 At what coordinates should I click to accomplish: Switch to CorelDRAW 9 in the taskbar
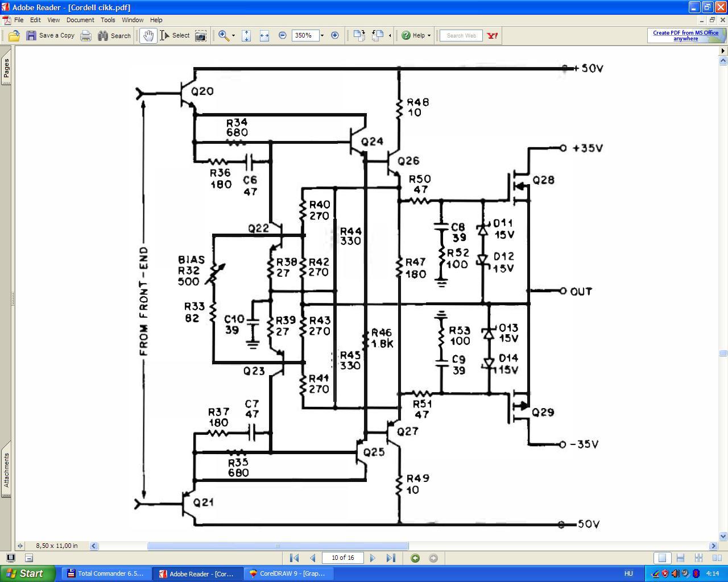point(289,573)
